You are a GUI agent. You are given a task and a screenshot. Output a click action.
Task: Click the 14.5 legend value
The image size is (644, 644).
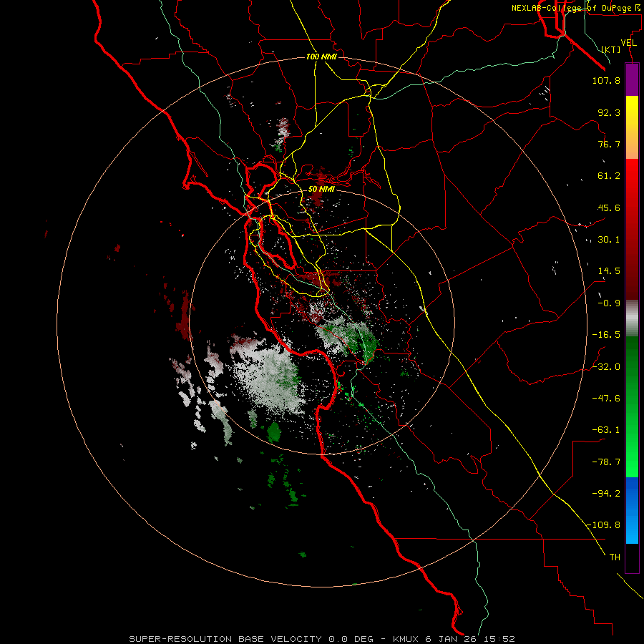point(609,271)
